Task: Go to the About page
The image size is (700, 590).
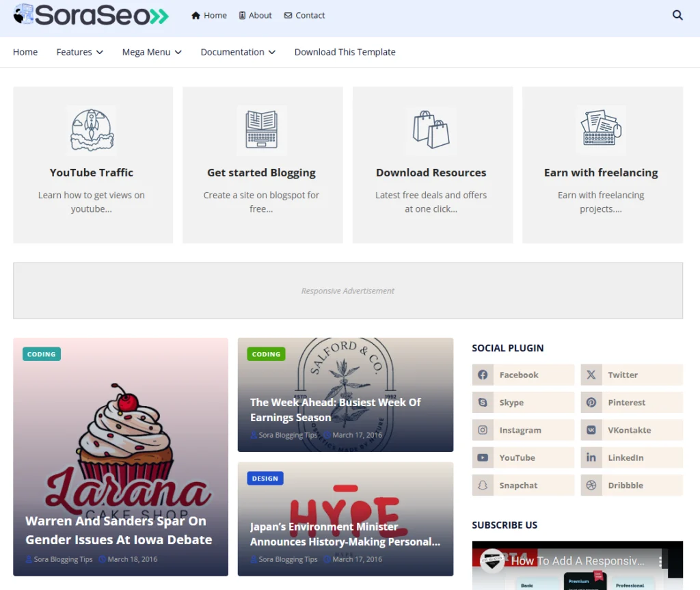Action: (255, 15)
